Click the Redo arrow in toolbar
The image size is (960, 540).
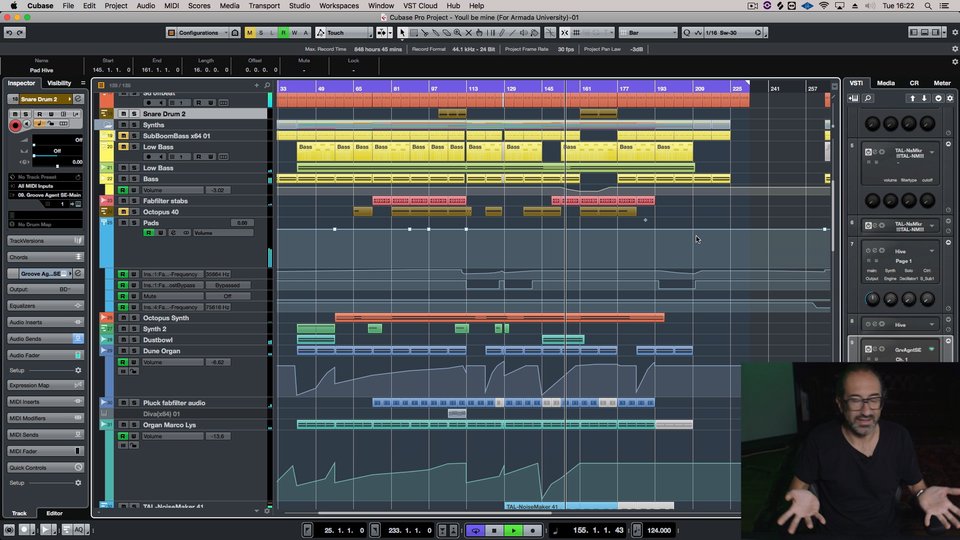click(x=20, y=32)
